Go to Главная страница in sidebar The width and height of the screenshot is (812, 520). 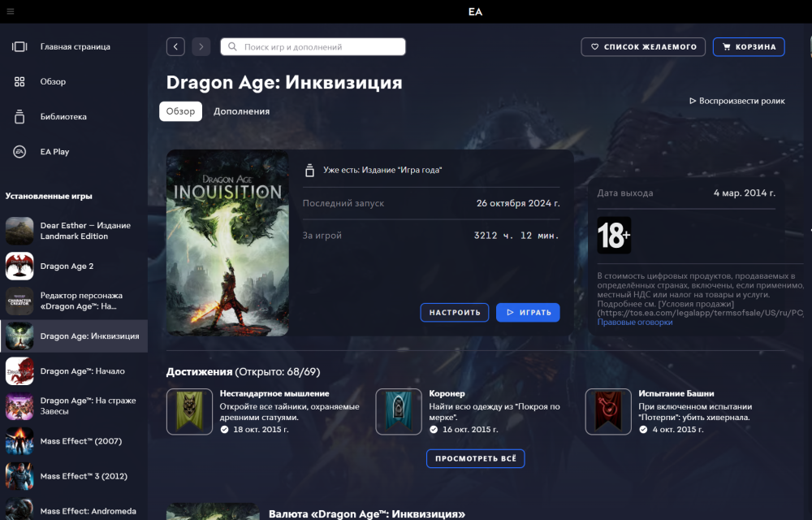click(75, 47)
